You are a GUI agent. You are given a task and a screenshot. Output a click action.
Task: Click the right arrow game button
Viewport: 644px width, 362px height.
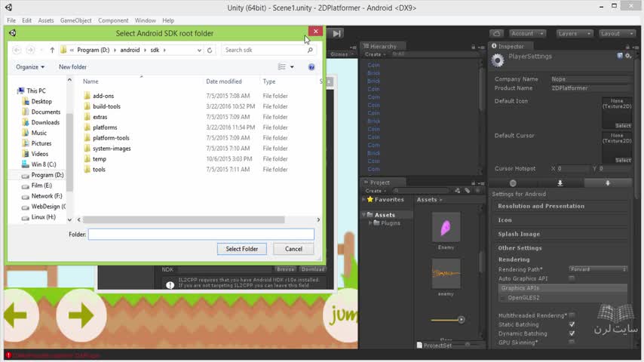(81, 315)
